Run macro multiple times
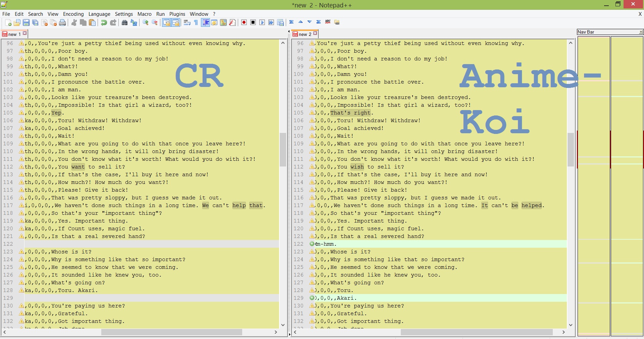 click(271, 22)
